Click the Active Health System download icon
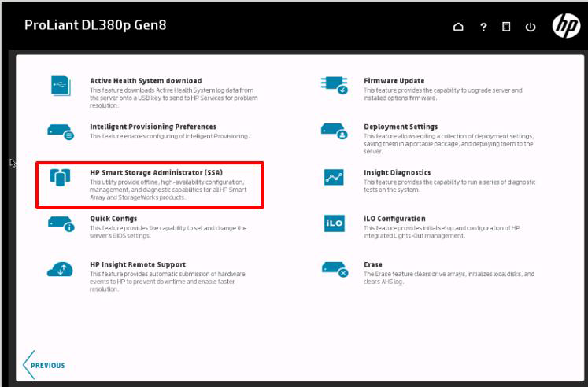Screen dimensions: 588x387 click(61, 85)
